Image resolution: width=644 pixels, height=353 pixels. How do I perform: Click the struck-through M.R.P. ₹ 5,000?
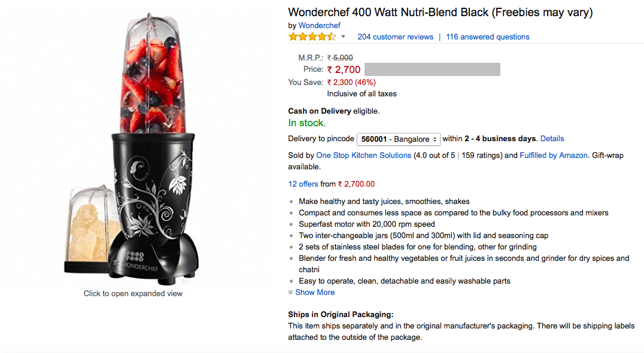click(340, 57)
